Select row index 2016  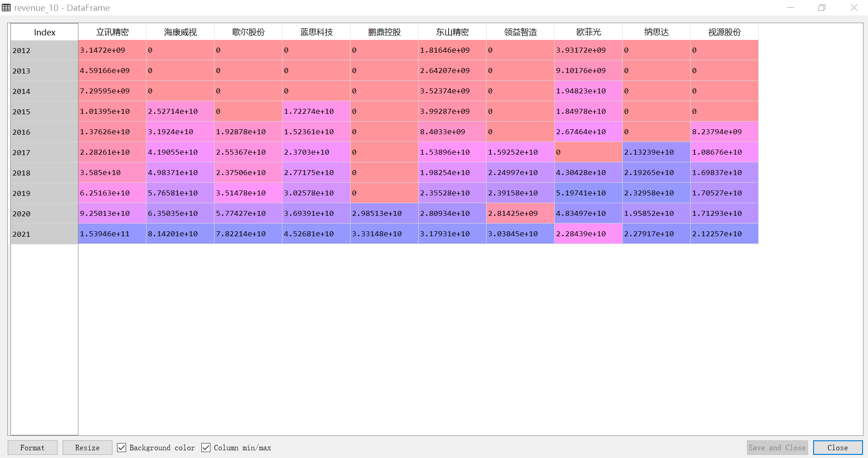pos(44,132)
